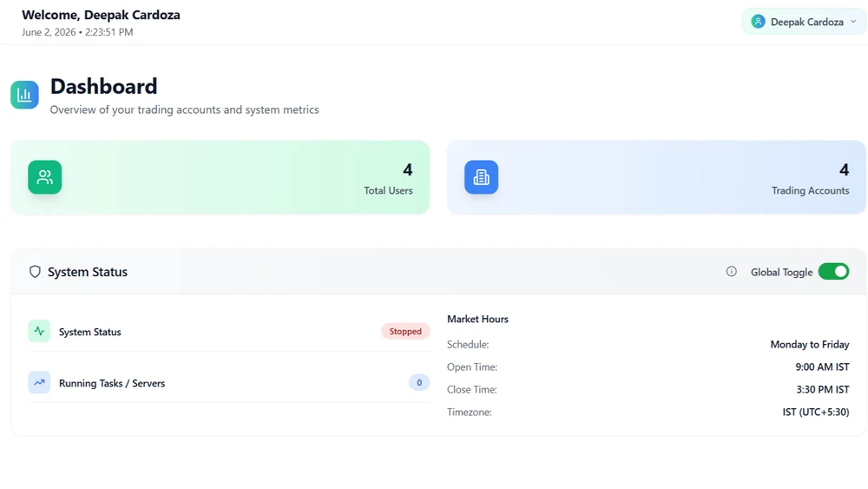The width and height of the screenshot is (868, 489).
Task: Click the activity pulse icon for System Status
Action: tap(39, 331)
